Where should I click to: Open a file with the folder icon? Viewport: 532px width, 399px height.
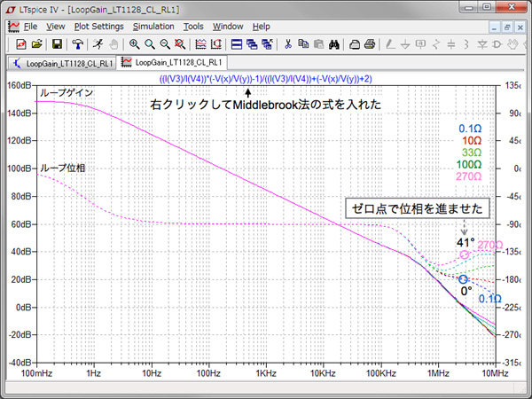(x=36, y=43)
